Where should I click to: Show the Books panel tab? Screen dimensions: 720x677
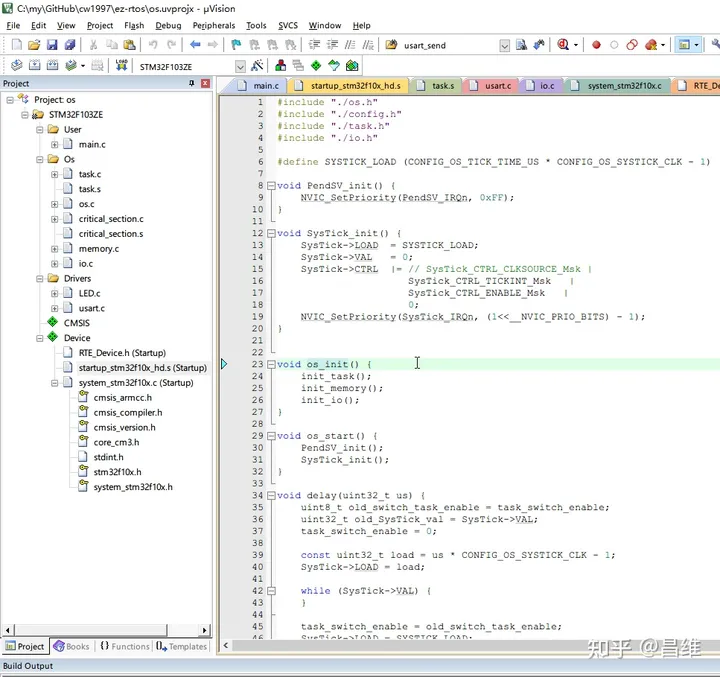pos(71,646)
